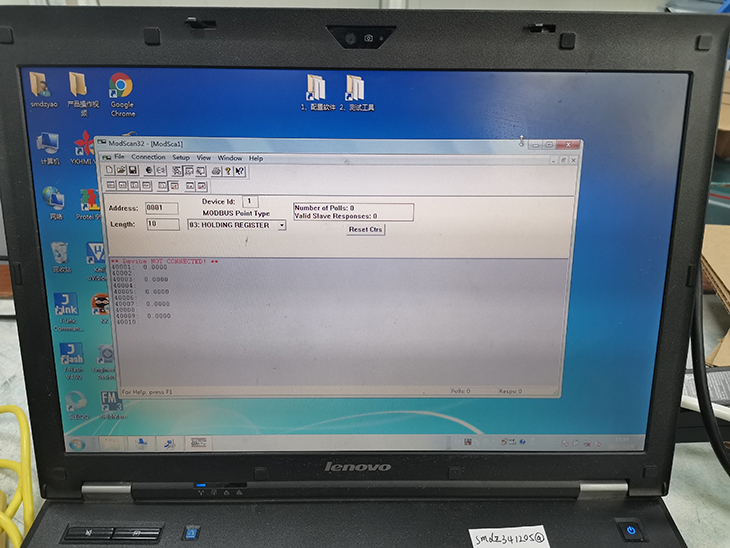730x548 pixels.
Task: Select the J-Link Commander desktop icon
Action: click(66, 305)
